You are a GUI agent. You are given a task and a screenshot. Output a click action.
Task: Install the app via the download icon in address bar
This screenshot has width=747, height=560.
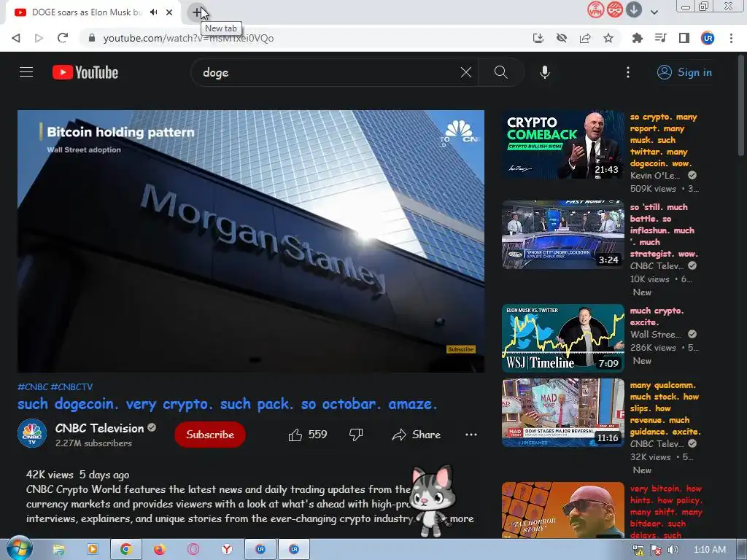(538, 38)
